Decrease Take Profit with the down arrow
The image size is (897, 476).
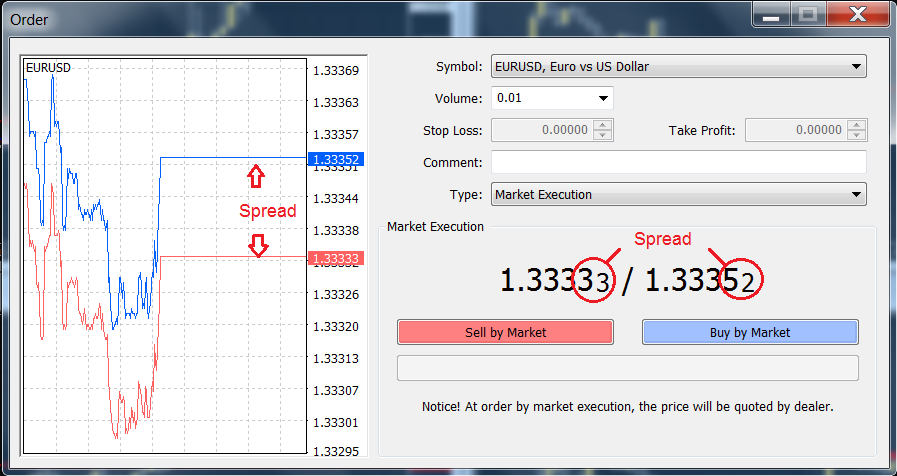coord(857,135)
